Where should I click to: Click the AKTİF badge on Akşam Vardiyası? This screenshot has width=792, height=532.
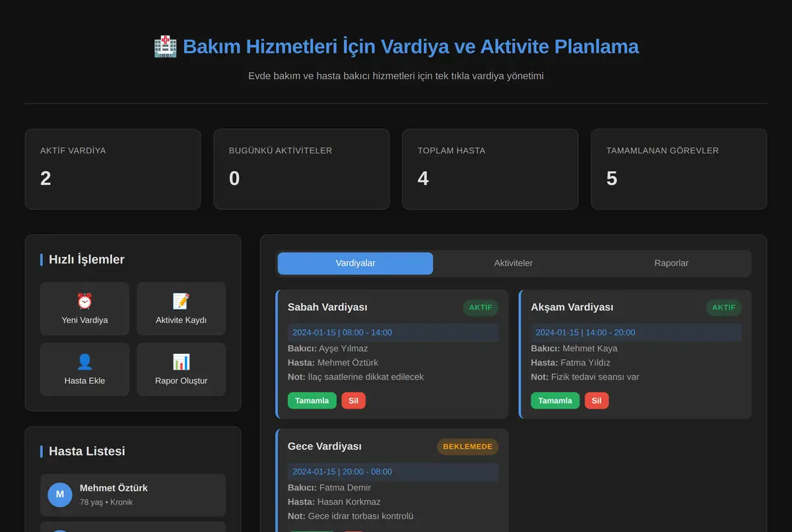[x=724, y=308]
